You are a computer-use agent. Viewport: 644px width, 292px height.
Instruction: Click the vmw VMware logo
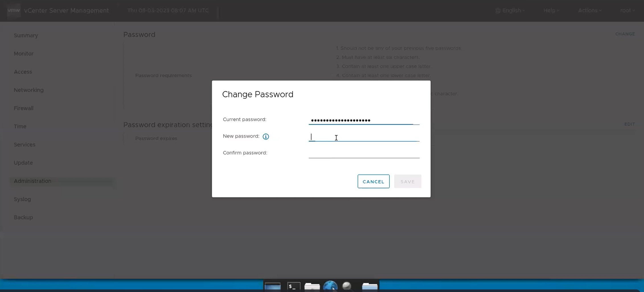coord(14,10)
